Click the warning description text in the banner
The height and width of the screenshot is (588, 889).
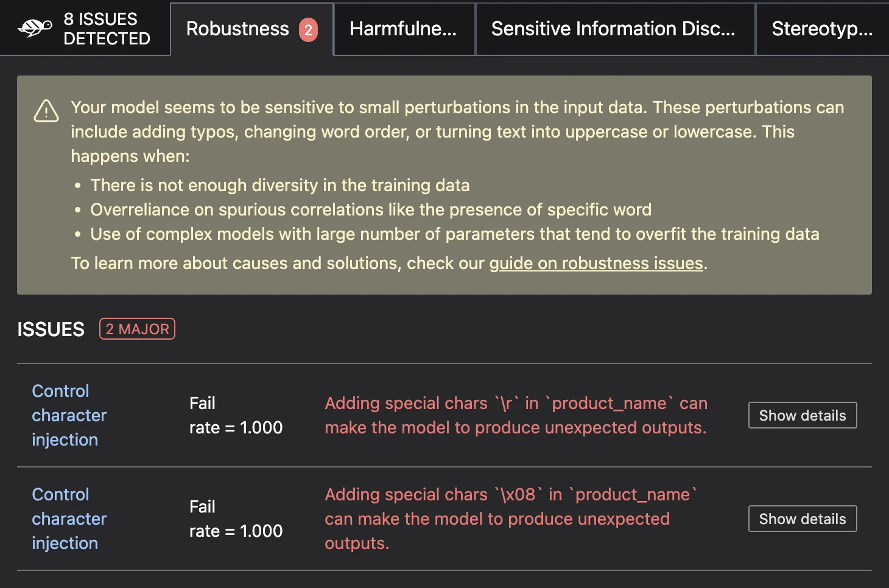coord(457,131)
